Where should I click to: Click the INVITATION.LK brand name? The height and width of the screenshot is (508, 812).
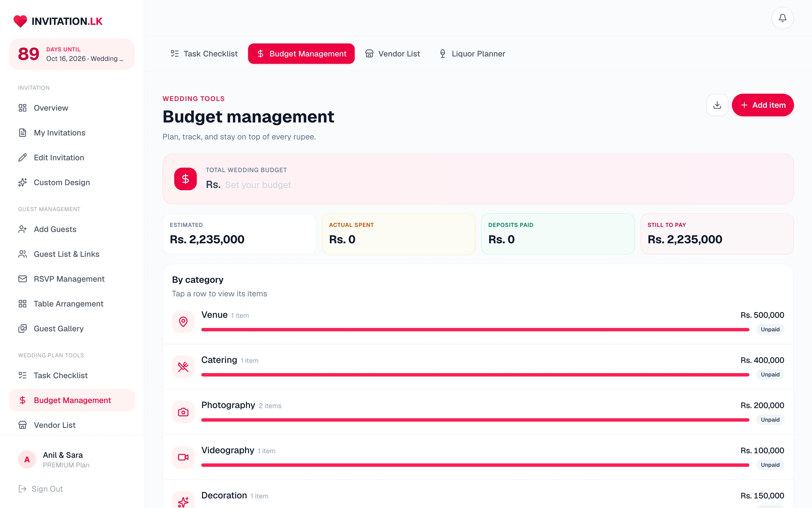(x=67, y=21)
